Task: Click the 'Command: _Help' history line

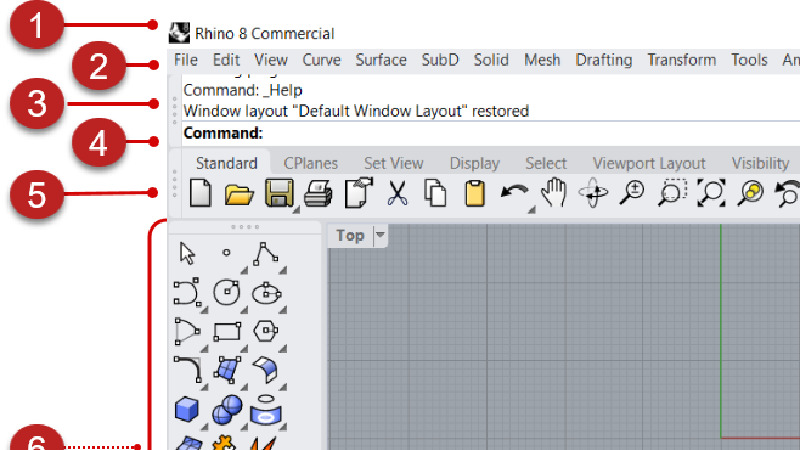Action: point(243,90)
